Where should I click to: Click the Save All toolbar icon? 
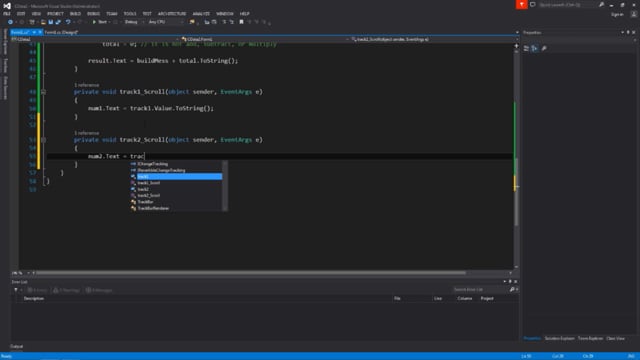pyautogui.click(x=58, y=22)
